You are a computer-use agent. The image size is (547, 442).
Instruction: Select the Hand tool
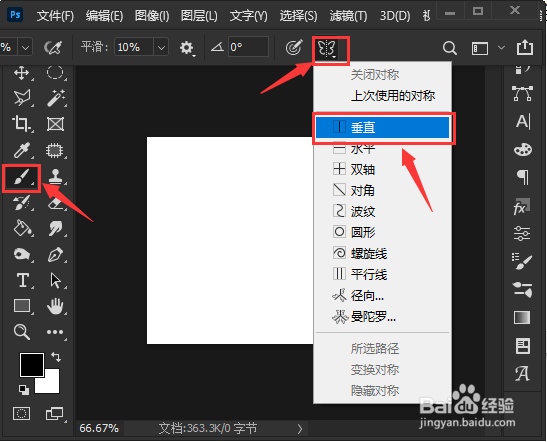click(55, 306)
